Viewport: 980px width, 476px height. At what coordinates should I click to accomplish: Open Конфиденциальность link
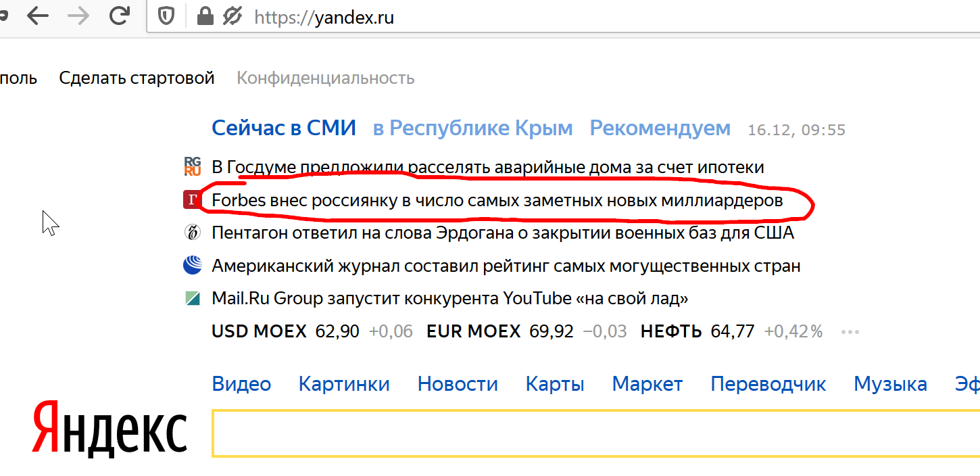[326, 78]
